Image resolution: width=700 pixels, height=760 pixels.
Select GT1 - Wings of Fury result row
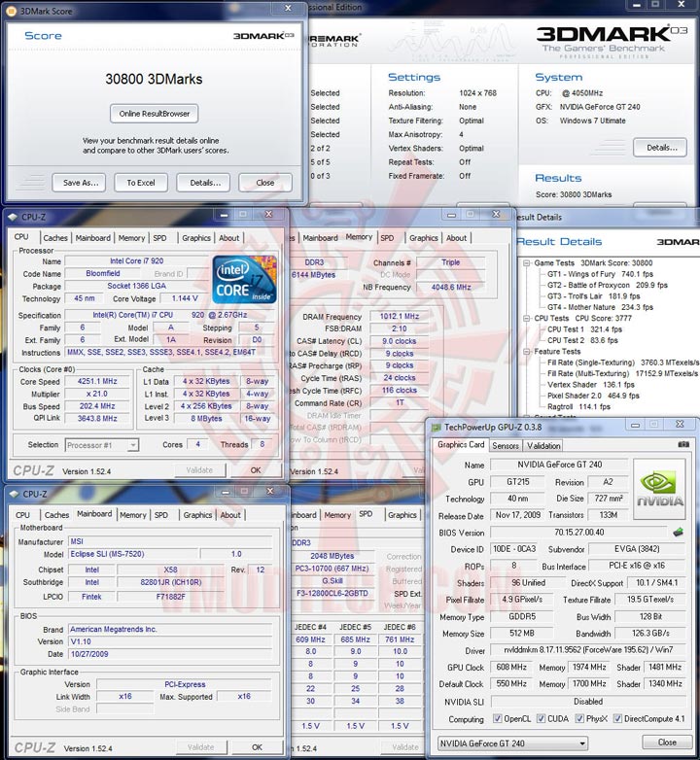pos(600,274)
